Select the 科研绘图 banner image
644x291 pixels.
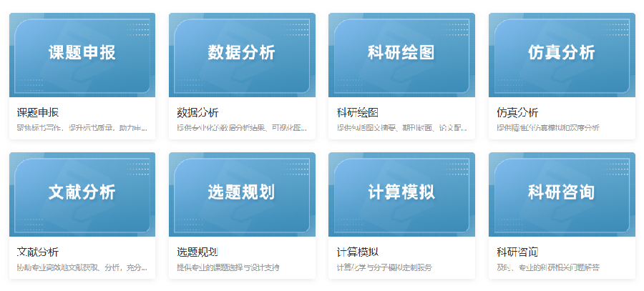(401, 54)
